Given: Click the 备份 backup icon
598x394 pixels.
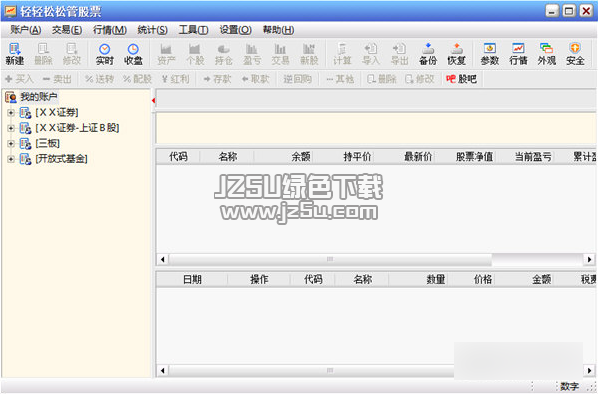Looking at the screenshot, I should (x=428, y=54).
